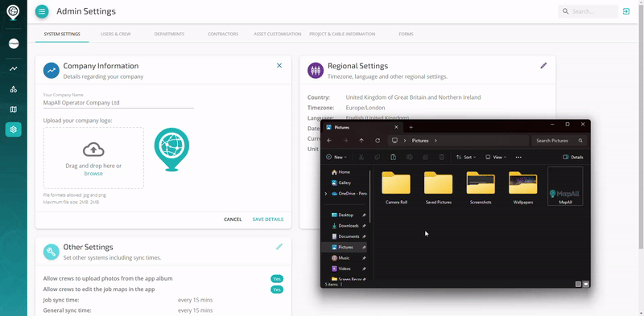Viewport: 644px width, 316px height.
Task: Open the Sort dropdown in File Explorer
Action: point(466,157)
